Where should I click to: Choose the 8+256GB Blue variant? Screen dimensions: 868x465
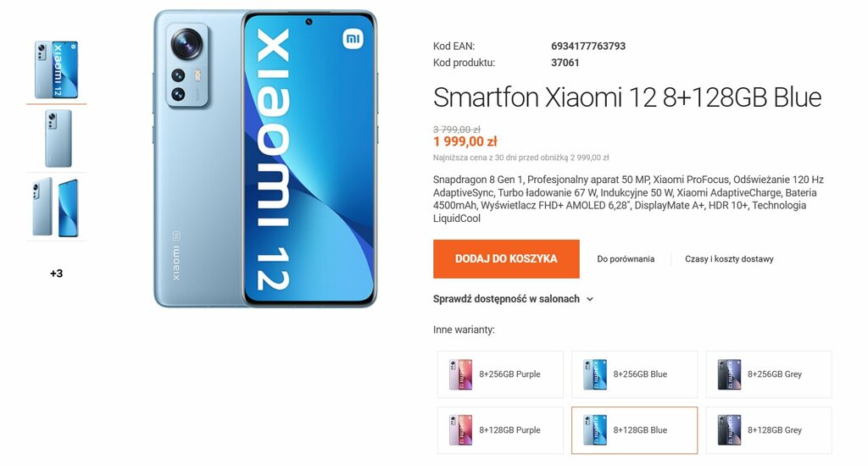click(634, 374)
